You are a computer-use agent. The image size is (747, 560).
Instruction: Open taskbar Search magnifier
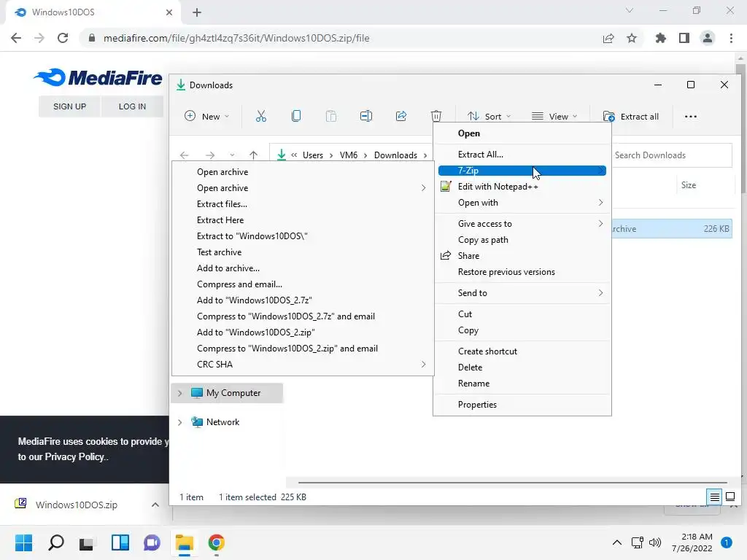(55, 542)
